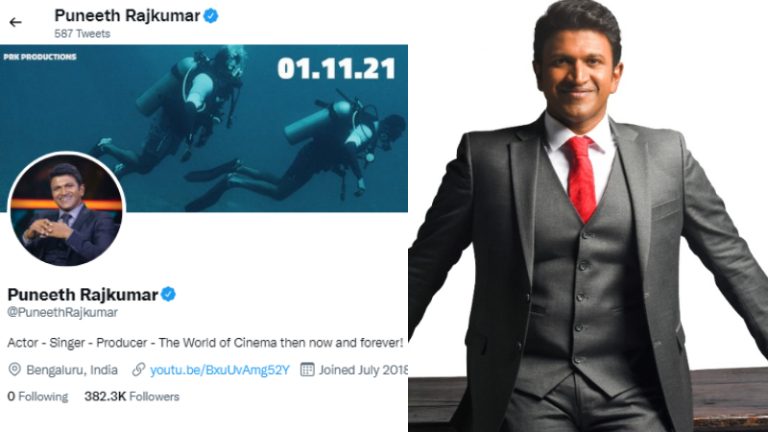Click verified badge beside header name
This screenshot has height=432, width=768.
point(211,16)
